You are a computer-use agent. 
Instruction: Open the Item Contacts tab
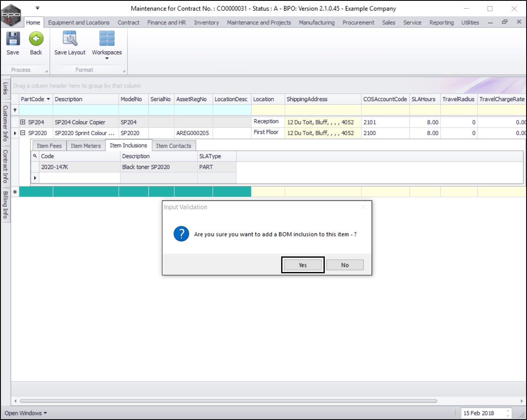coord(173,146)
